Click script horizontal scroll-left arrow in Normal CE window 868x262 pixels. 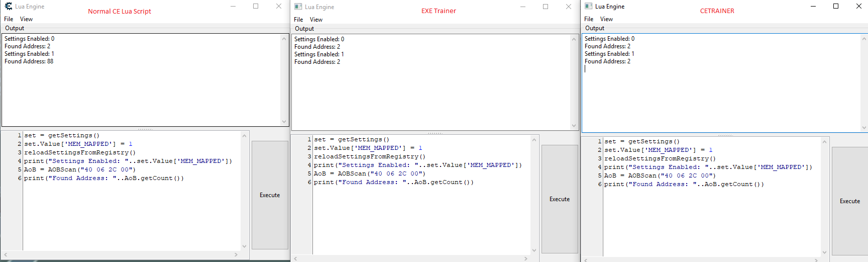point(6,255)
